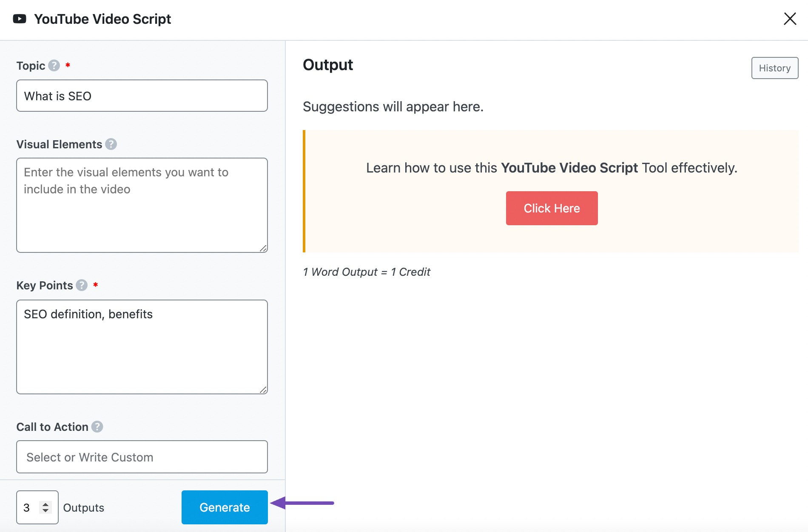Open help tooltip next to Key Points

[82, 285]
